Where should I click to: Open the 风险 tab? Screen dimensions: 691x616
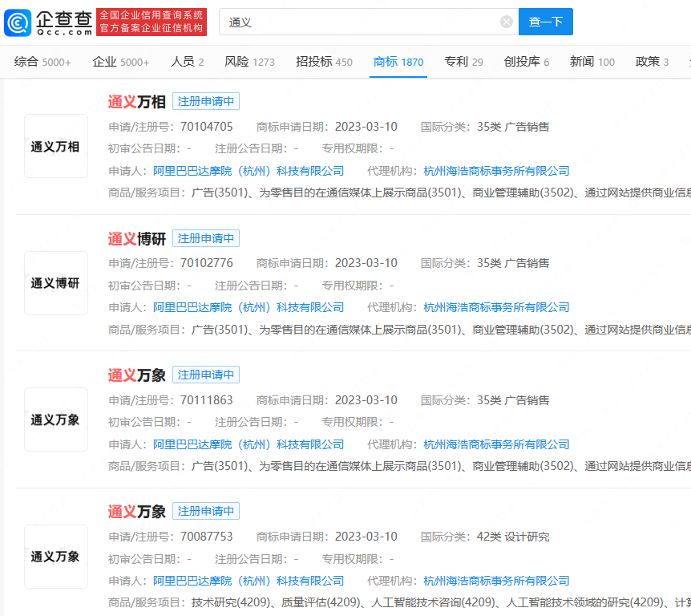[249, 62]
